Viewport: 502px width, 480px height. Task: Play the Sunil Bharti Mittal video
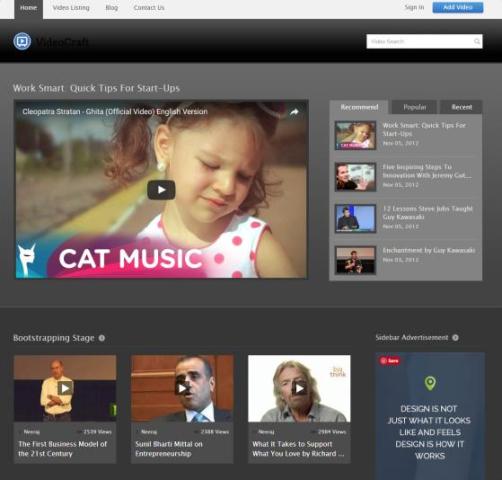[x=182, y=388]
